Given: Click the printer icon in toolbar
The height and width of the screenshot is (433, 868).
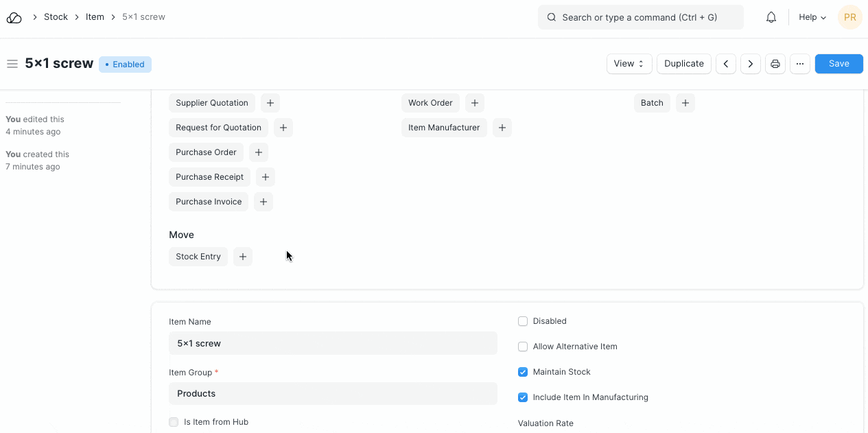Looking at the screenshot, I should coord(775,64).
